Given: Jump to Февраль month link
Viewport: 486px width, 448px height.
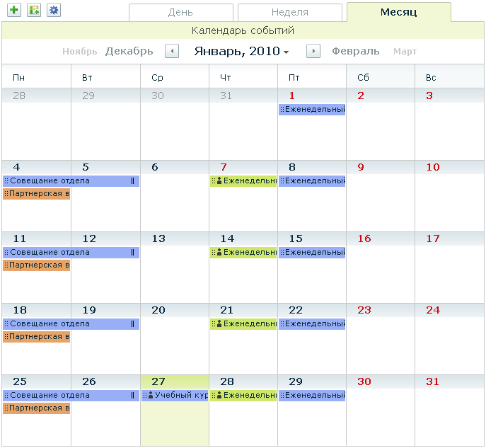Looking at the screenshot, I should pos(355,52).
